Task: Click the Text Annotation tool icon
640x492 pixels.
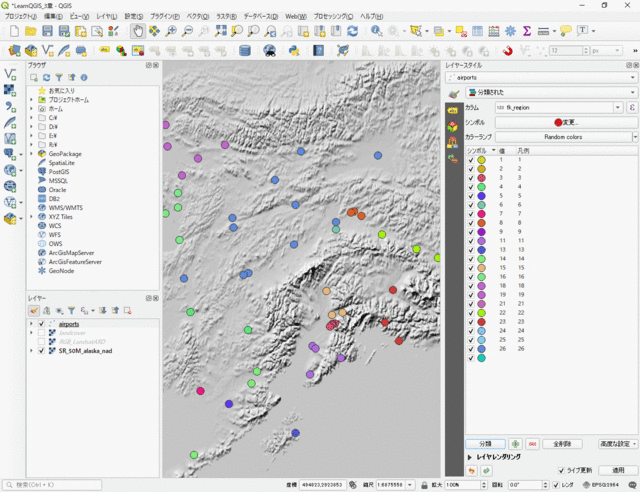Action: 582,30
